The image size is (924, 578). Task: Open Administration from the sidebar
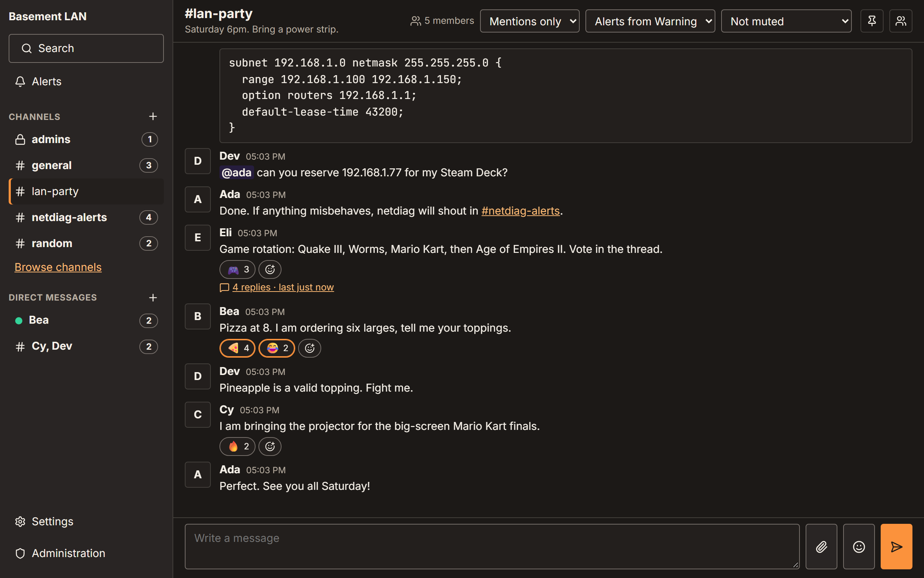click(86, 553)
